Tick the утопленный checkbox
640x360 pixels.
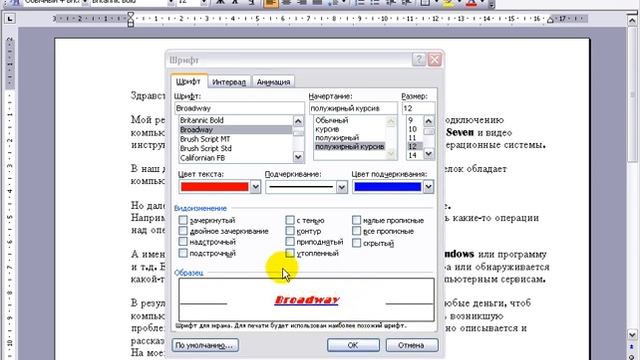290,253
